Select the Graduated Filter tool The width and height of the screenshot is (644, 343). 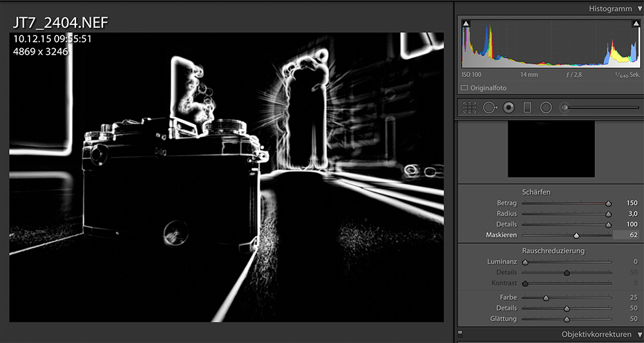527,107
